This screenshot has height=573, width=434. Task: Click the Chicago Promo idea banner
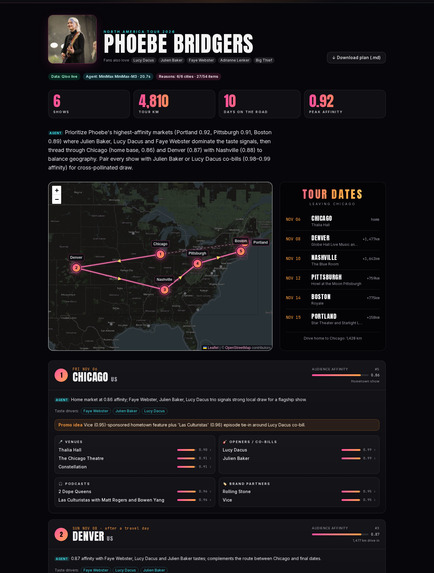[x=217, y=425]
